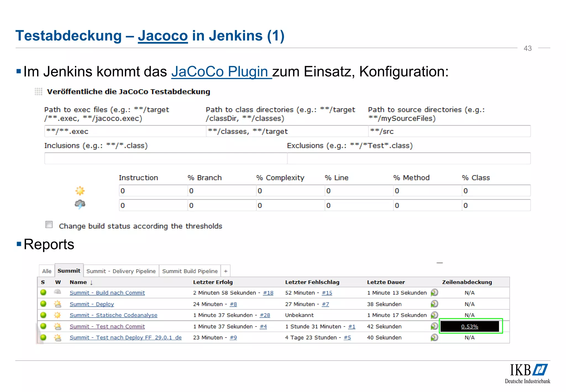
Task: Schedule a build for Summit - Build nach Commit
Action: pyautogui.click(x=434, y=292)
